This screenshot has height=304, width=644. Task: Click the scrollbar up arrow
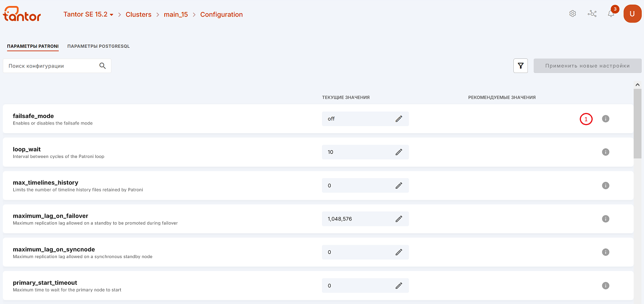coord(638,84)
